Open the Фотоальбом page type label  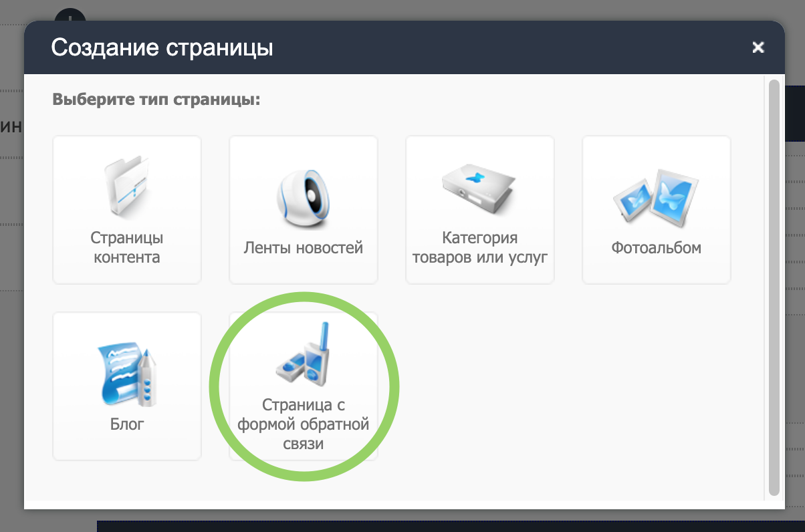coord(656,248)
